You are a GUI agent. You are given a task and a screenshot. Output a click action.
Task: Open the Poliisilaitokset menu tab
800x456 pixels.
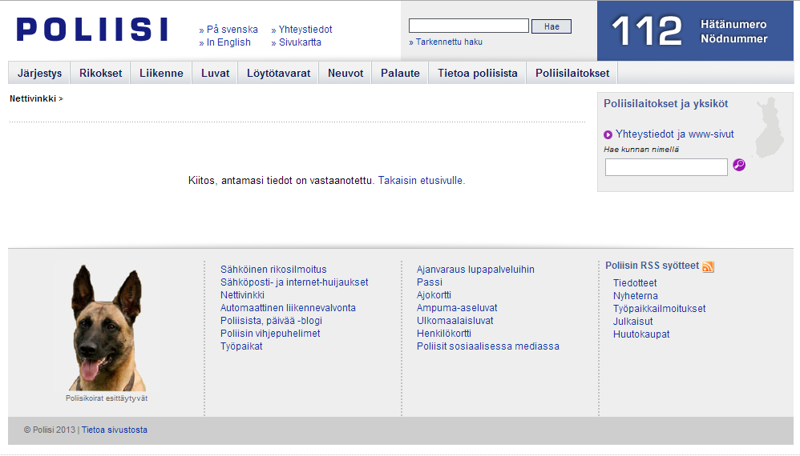coord(572,73)
